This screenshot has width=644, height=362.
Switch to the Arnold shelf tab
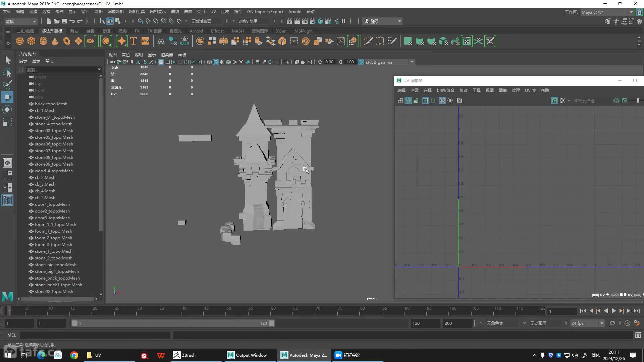tap(196, 31)
